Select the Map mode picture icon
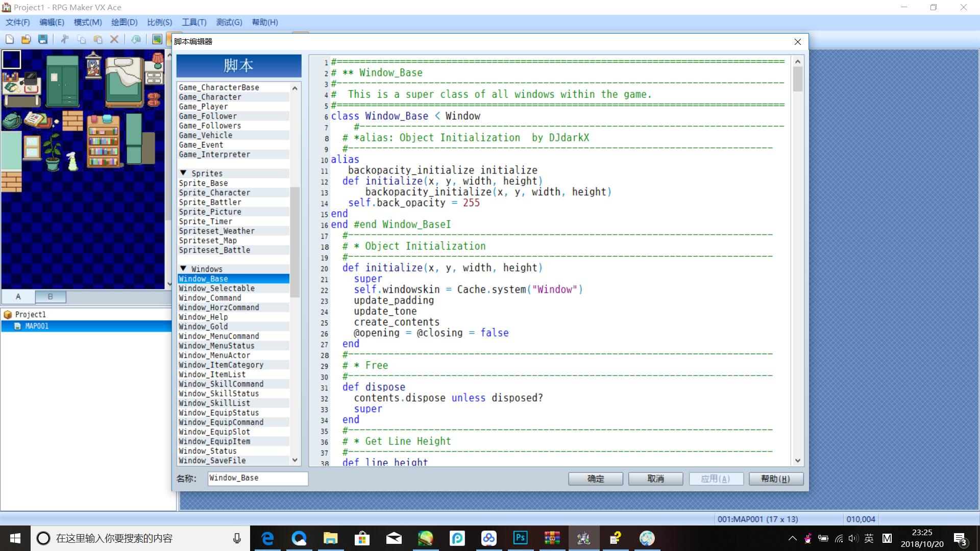 pyautogui.click(x=157, y=39)
